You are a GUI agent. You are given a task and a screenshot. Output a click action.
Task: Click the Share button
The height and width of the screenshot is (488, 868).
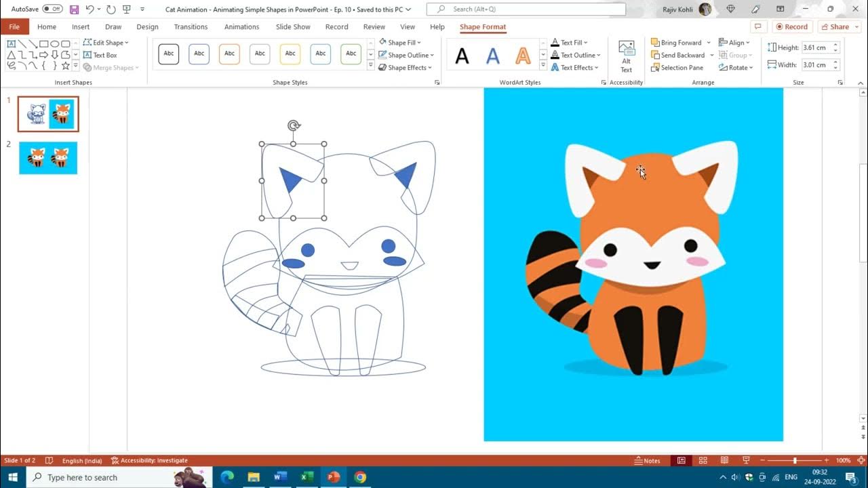point(834,27)
